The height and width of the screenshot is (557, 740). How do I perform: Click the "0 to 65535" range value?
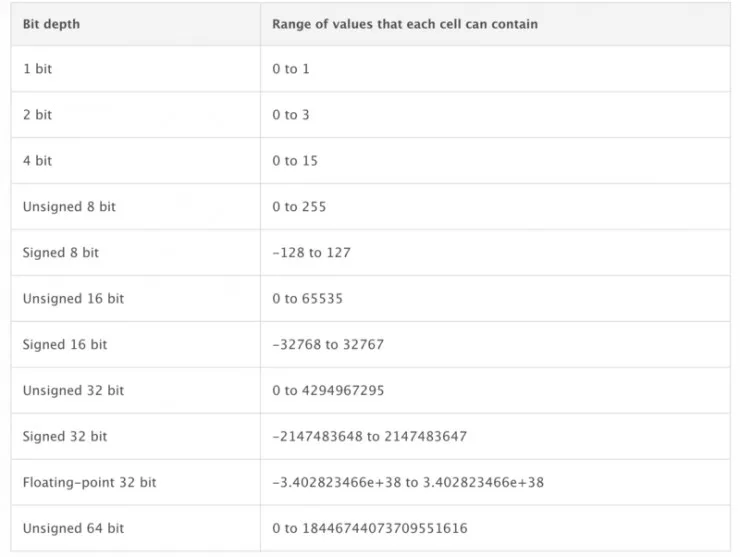tap(307, 299)
